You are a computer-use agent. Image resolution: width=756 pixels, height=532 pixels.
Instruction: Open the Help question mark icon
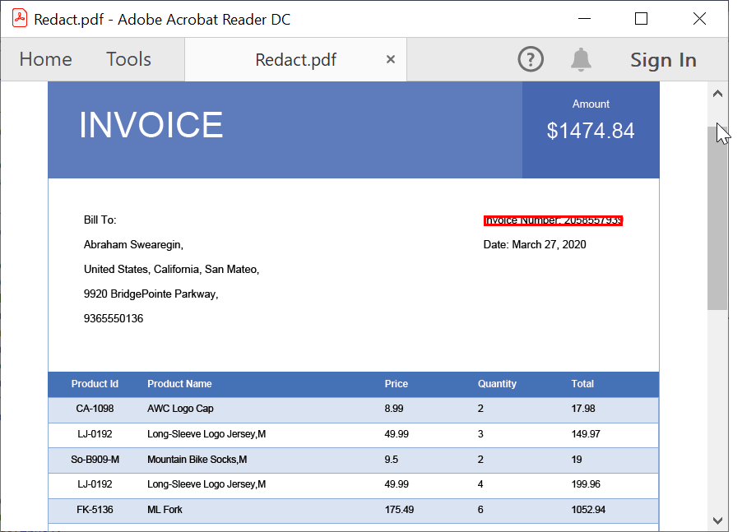coord(531,59)
